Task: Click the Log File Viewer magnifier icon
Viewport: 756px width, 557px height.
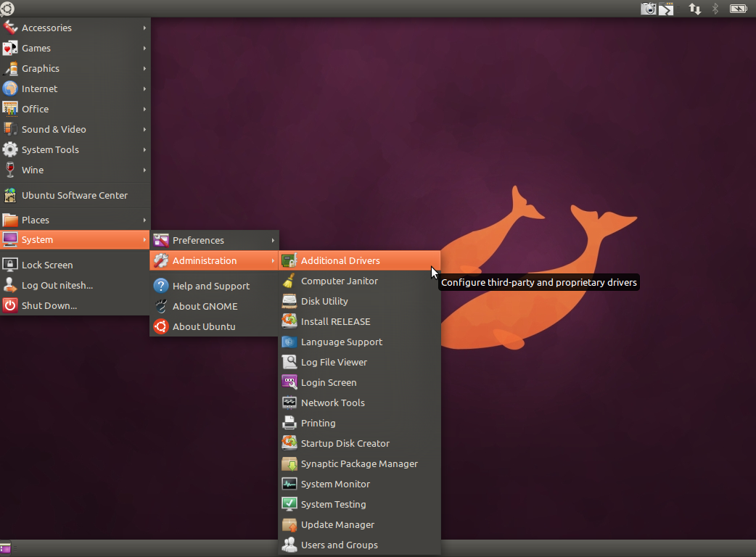Action: click(x=289, y=362)
